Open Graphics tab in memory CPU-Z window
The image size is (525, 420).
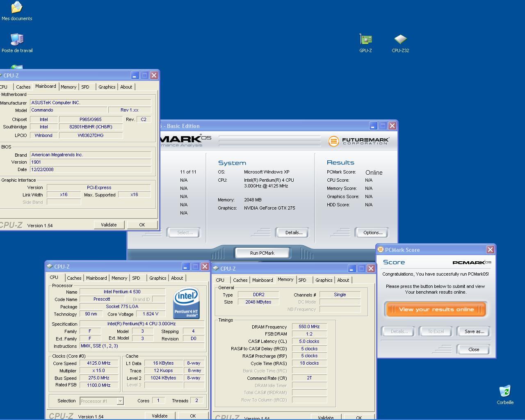click(x=324, y=280)
